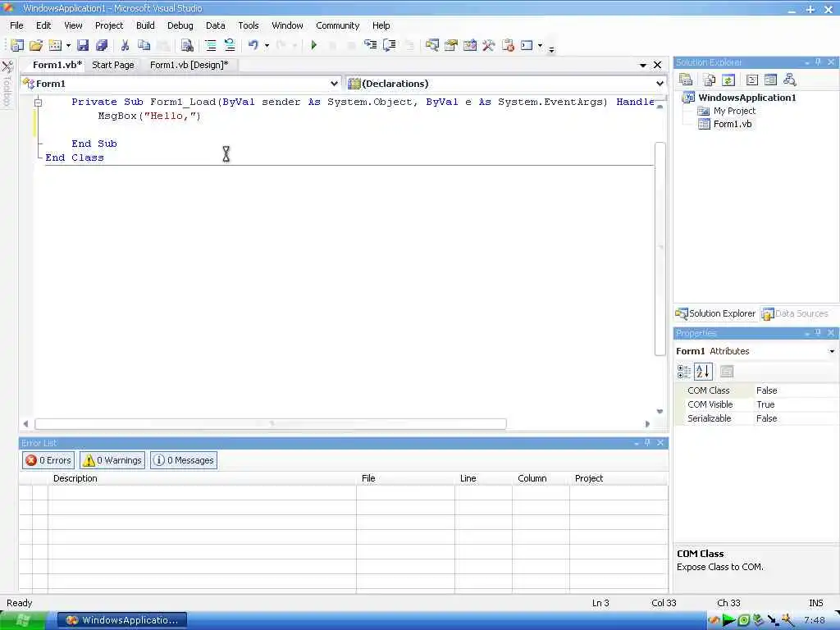Open the Debug menu
Viewport: 840px width, 630px height.
click(180, 25)
